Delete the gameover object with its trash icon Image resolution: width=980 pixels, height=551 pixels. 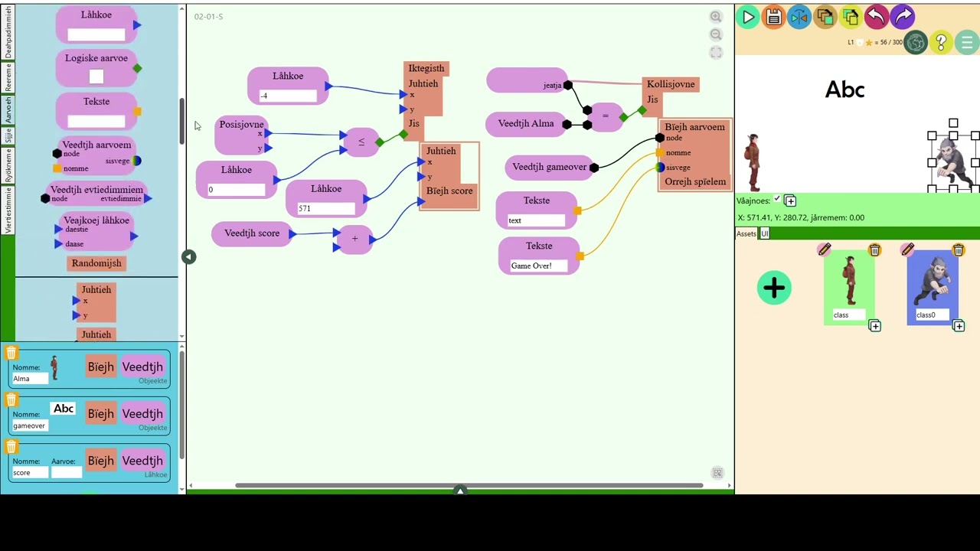point(11,399)
